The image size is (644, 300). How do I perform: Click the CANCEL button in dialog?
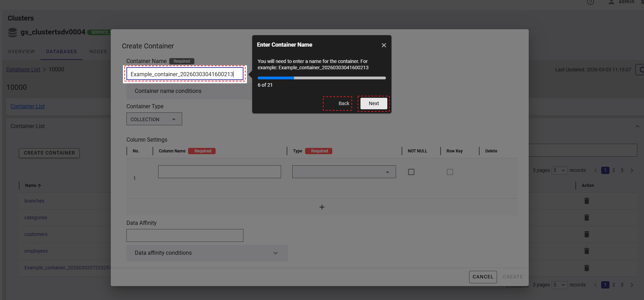(x=483, y=277)
